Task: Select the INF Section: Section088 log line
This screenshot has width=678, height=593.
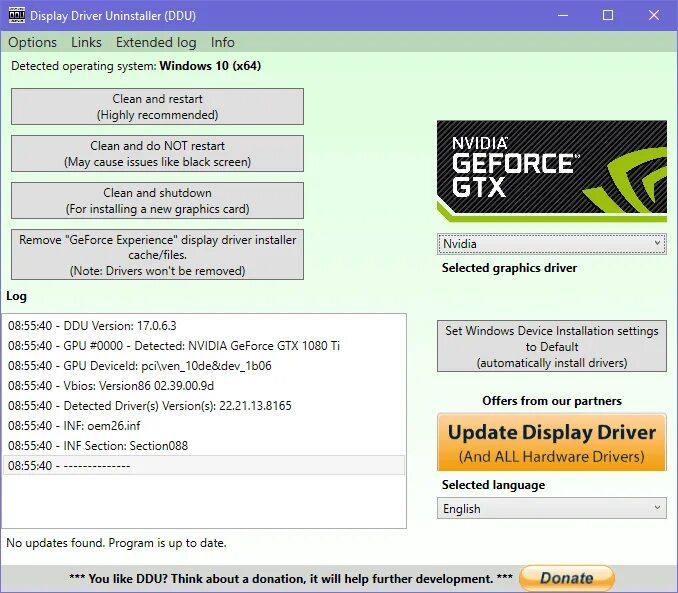Action: [x=204, y=446]
